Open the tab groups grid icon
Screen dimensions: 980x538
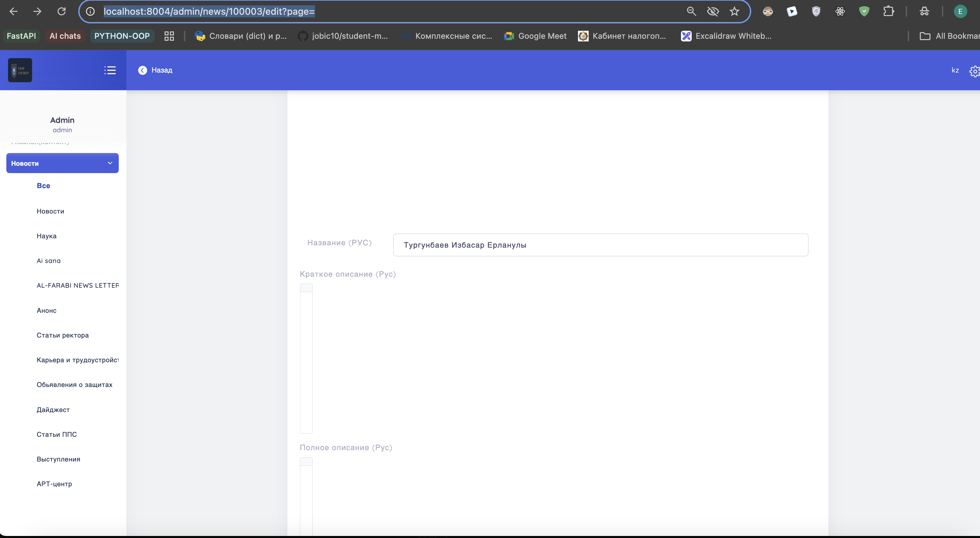click(x=169, y=36)
